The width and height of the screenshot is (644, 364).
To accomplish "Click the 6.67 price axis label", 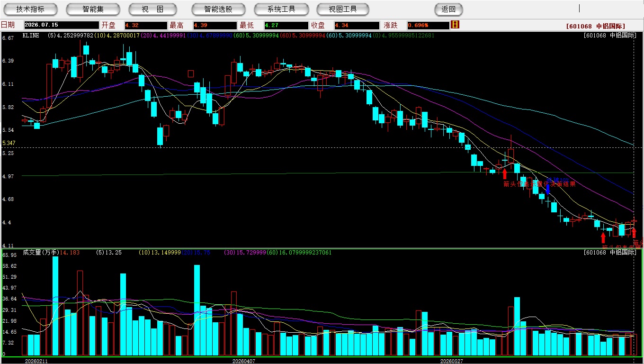I will [x=8, y=38].
